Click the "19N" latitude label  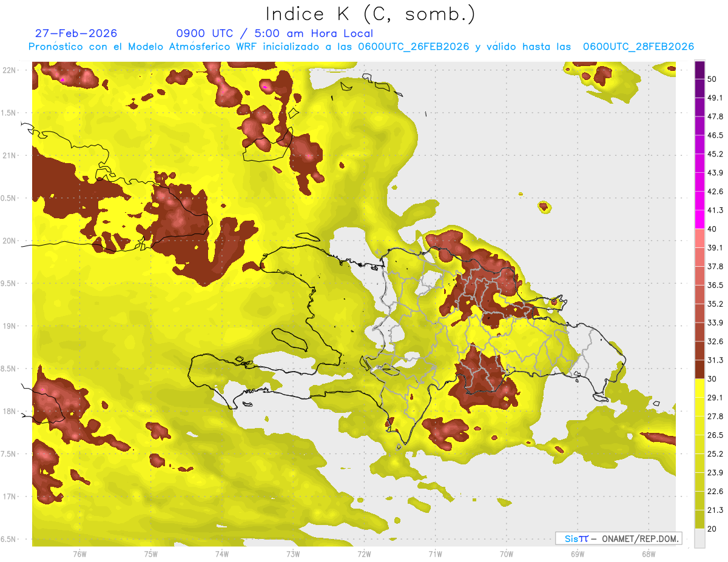tap(9, 326)
